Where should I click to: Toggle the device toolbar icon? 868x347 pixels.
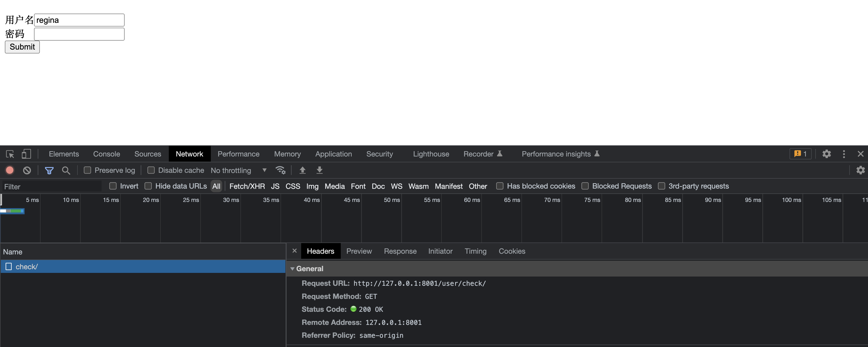pyautogui.click(x=26, y=154)
